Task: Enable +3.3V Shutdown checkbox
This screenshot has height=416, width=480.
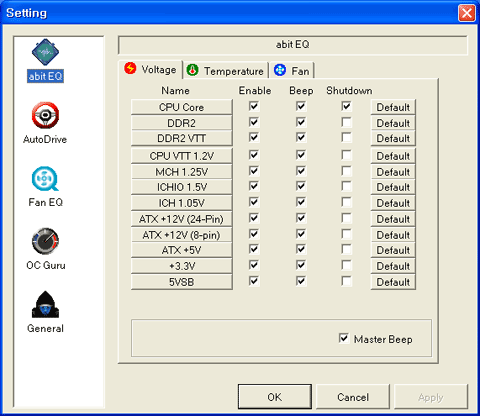Action: tap(346, 265)
